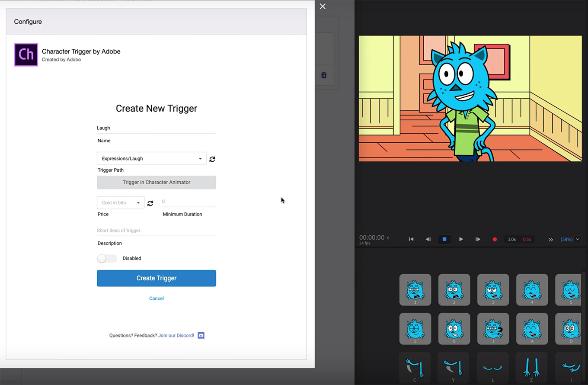Toggle the Disabled switch on

pos(107,258)
